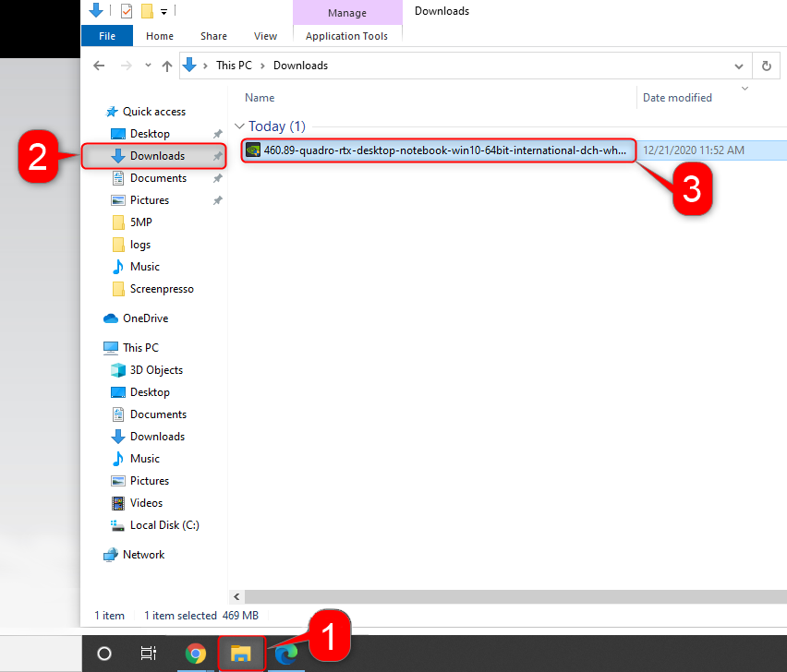Expand the address bar history dropdown
Image resolution: width=787 pixels, height=672 pixels.
click(x=739, y=66)
